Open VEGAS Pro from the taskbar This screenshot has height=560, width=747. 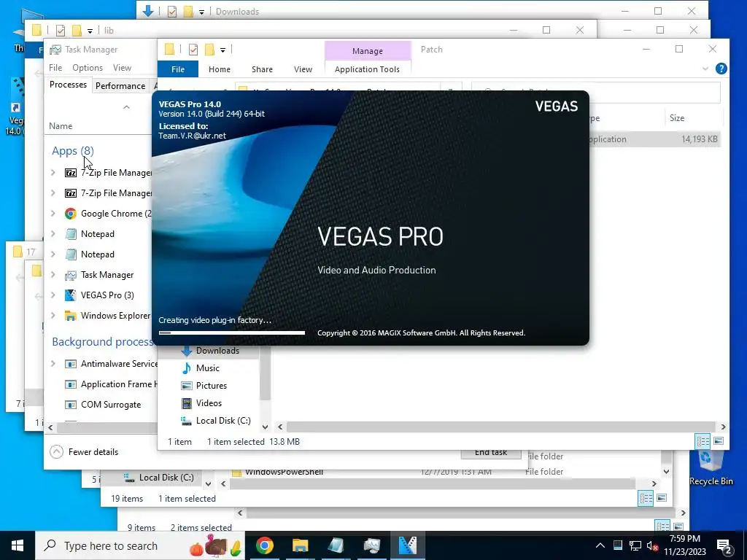pyautogui.click(x=407, y=545)
